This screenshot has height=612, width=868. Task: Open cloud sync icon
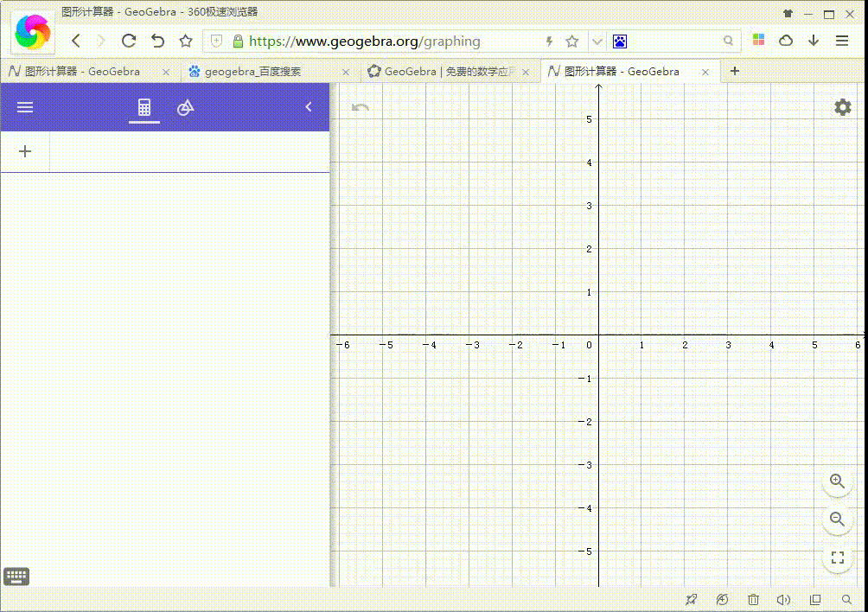point(786,41)
